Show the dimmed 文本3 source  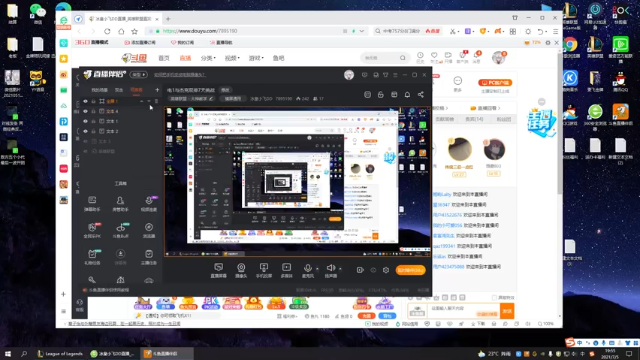coord(85,141)
